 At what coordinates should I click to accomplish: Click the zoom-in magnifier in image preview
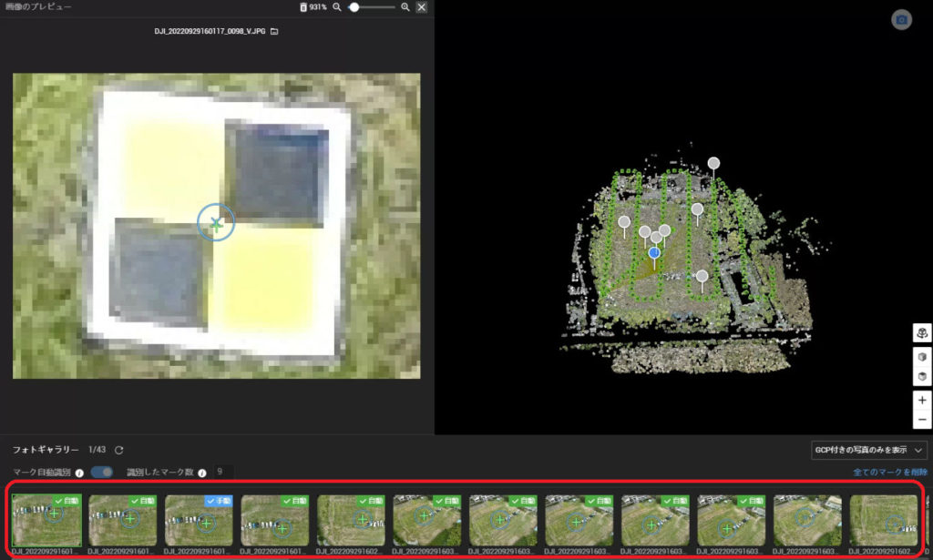[x=405, y=7]
